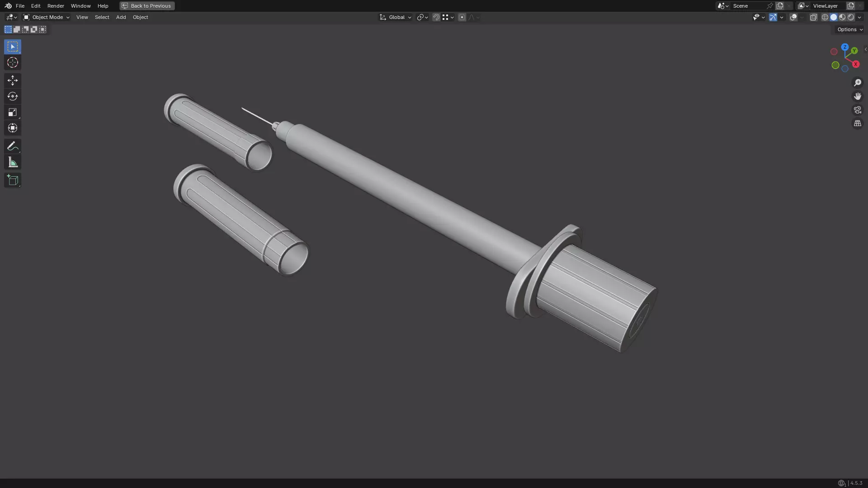Viewport: 868px width, 488px height.
Task: Click the ViewLayer name field
Action: [x=828, y=6]
